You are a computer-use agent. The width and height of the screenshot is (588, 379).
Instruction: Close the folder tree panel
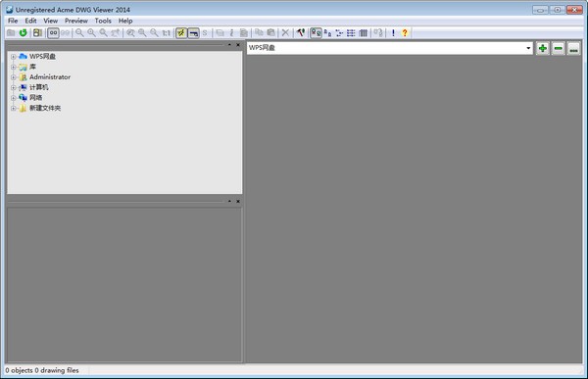(x=238, y=45)
